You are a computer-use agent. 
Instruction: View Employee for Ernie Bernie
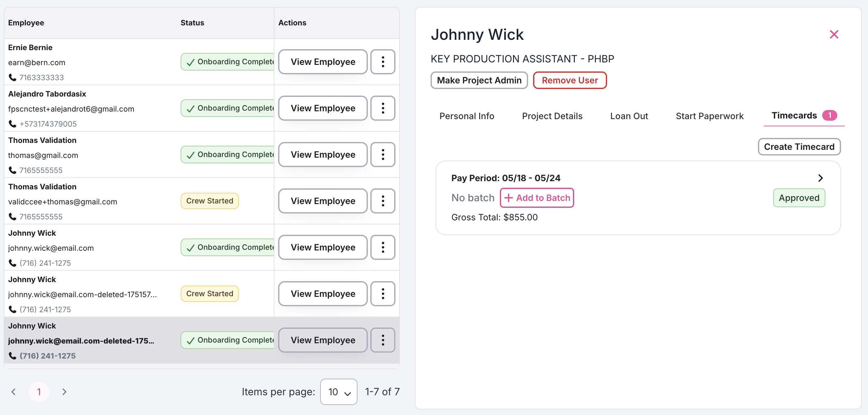(323, 62)
